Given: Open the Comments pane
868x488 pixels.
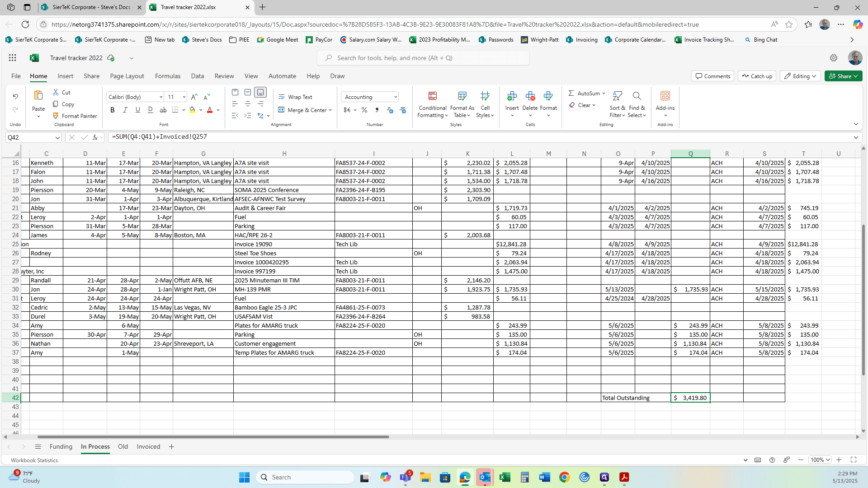Looking at the screenshot, I should click(712, 76).
